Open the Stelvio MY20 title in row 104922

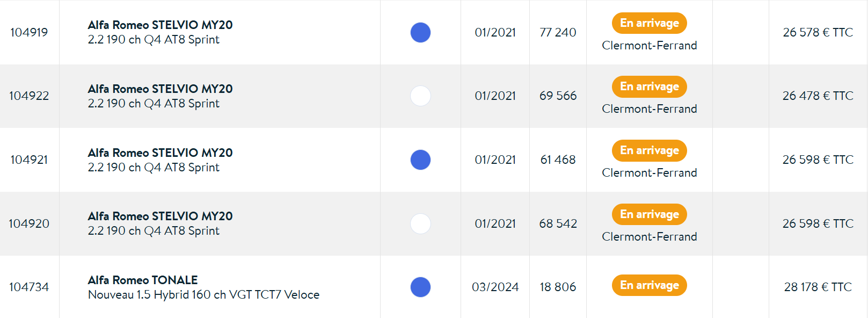point(160,89)
